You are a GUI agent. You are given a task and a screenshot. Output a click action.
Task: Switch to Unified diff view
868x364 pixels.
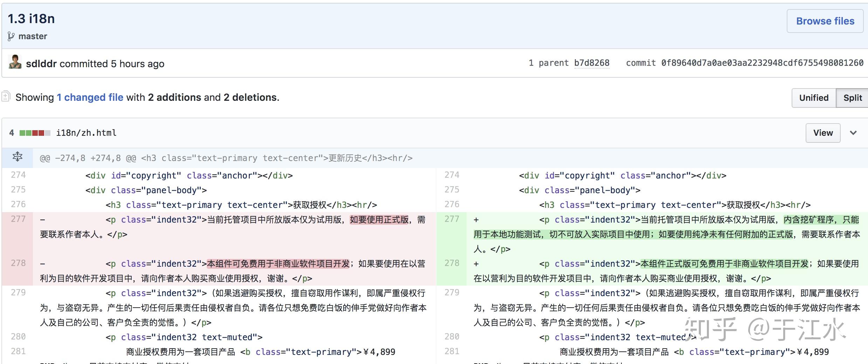pos(814,98)
